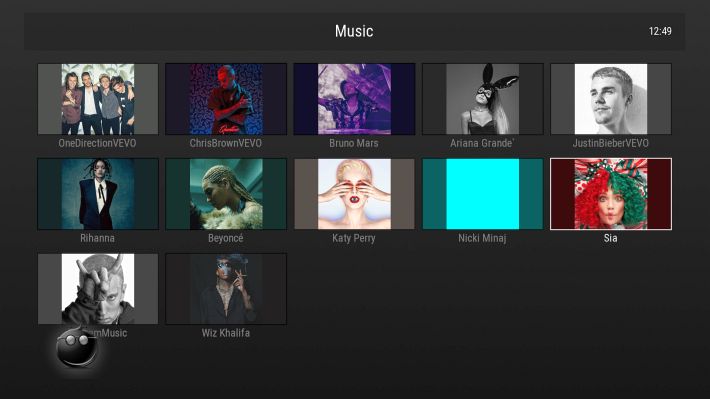Click the Katy Perry text label
The width and height of the screenshot is (710, 399).
354,238
